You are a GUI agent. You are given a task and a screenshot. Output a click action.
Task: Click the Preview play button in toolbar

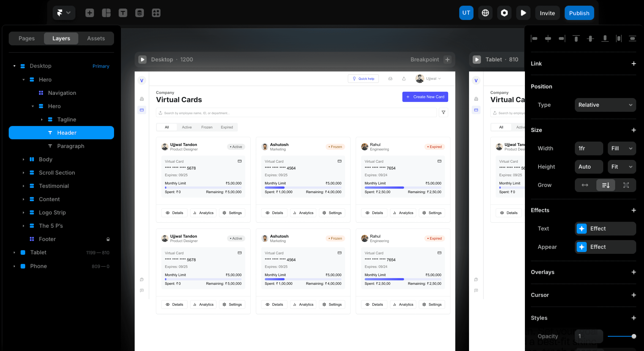(x=523, y=13)
